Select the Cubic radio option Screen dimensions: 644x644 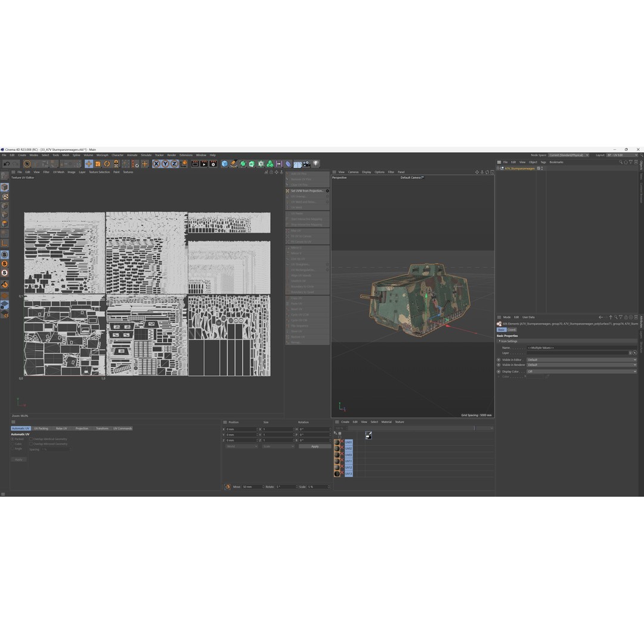13,444
